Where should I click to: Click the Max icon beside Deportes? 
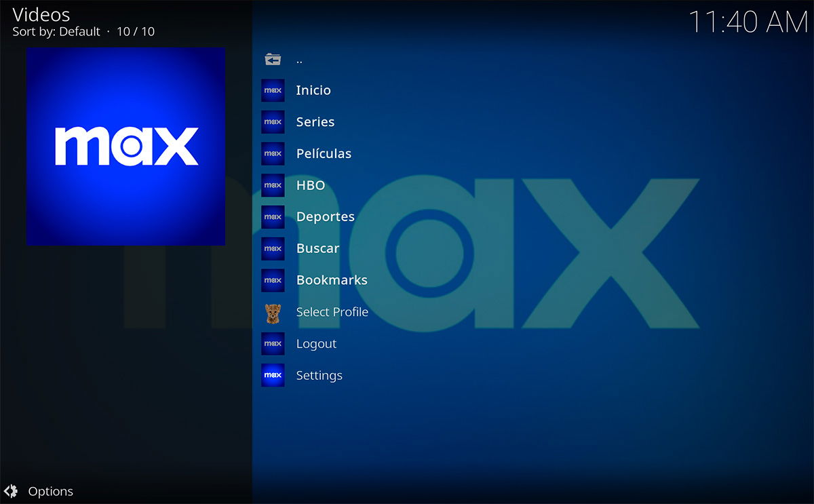(x=273, y=217)
